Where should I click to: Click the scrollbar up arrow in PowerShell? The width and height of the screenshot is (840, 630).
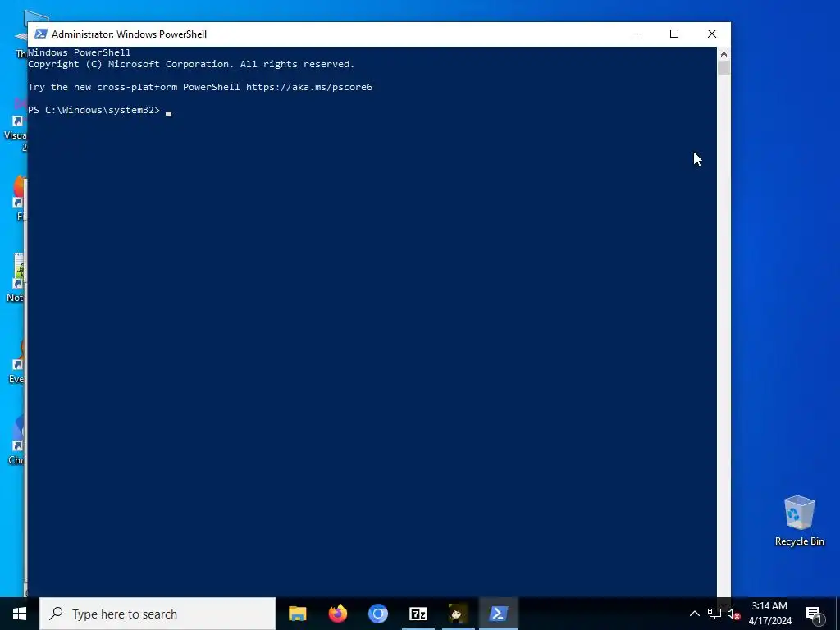click(x=724, y=53)
